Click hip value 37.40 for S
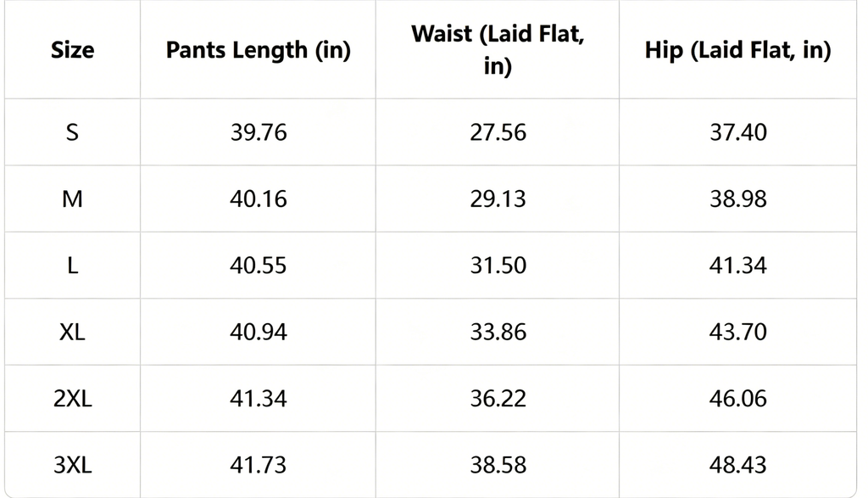The width and height of the screenshot is (868, 498). [738, 132]
